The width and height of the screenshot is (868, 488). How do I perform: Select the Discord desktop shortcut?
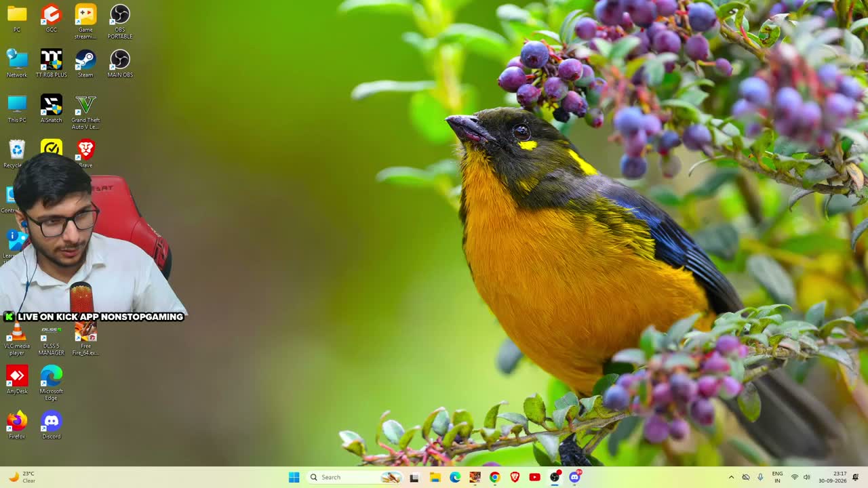52,425
